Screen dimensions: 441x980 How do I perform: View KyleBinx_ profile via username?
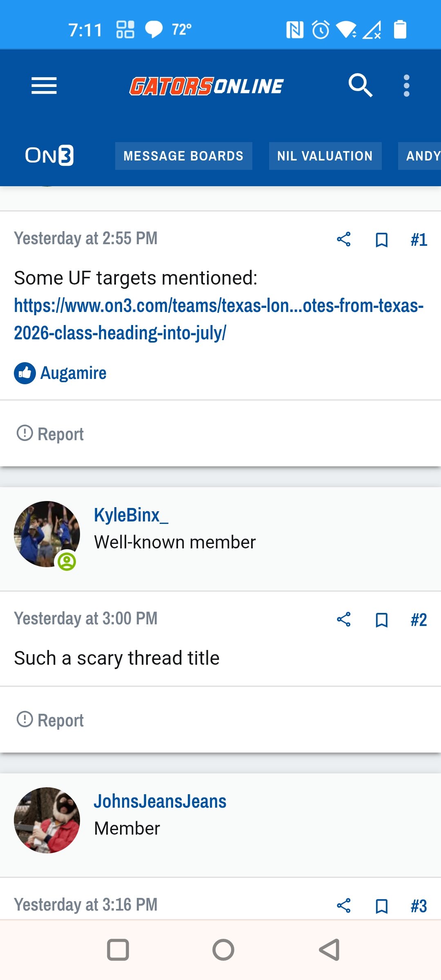coord(131,515)
